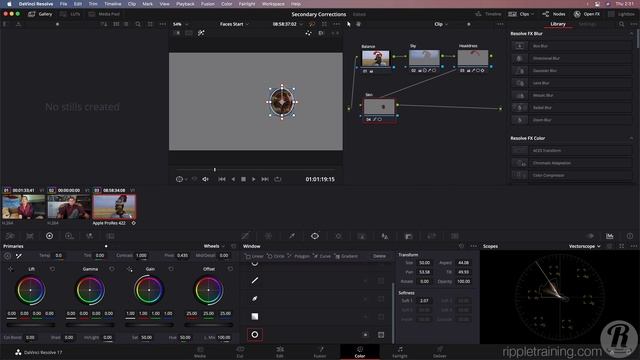640x360 pixels.
Task: Add a Polygon window
Action: pos(299,256)
